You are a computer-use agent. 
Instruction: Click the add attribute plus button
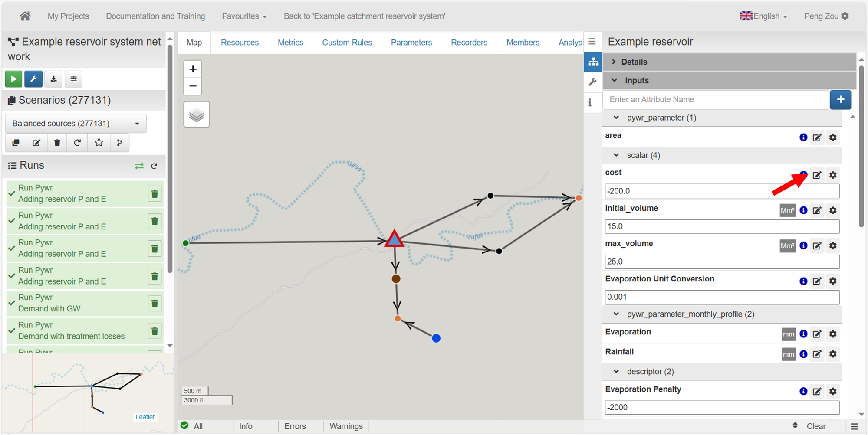click(x=840, y=100)
